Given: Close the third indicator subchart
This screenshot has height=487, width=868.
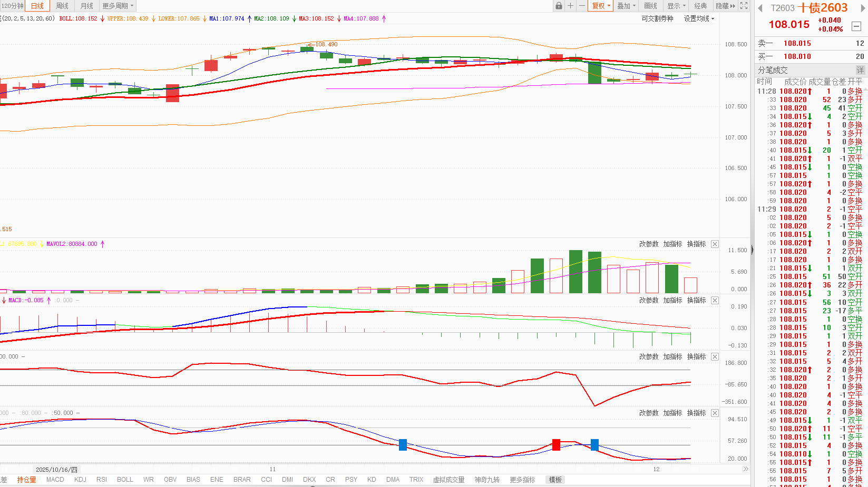Looking at the screenshot, I should pyautogui.click(x=715, y=356).
